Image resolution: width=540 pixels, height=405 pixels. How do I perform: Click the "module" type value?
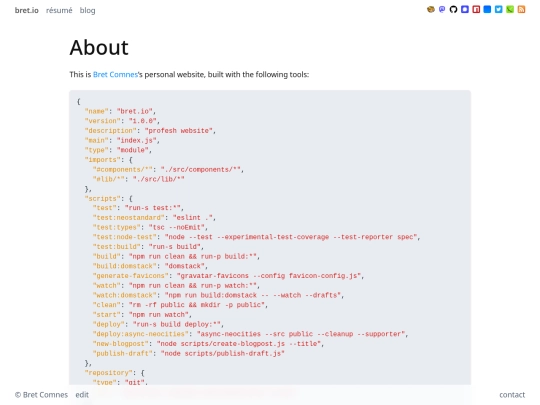133,150
